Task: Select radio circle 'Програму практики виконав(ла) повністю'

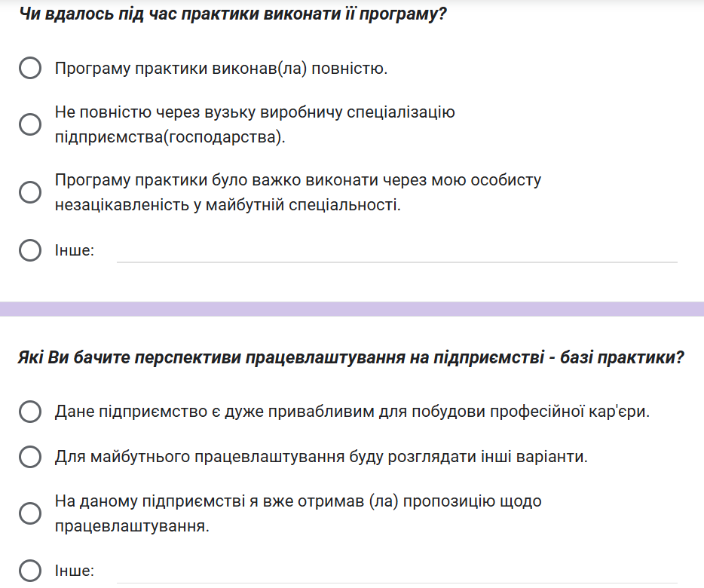Action: point(30,69)
